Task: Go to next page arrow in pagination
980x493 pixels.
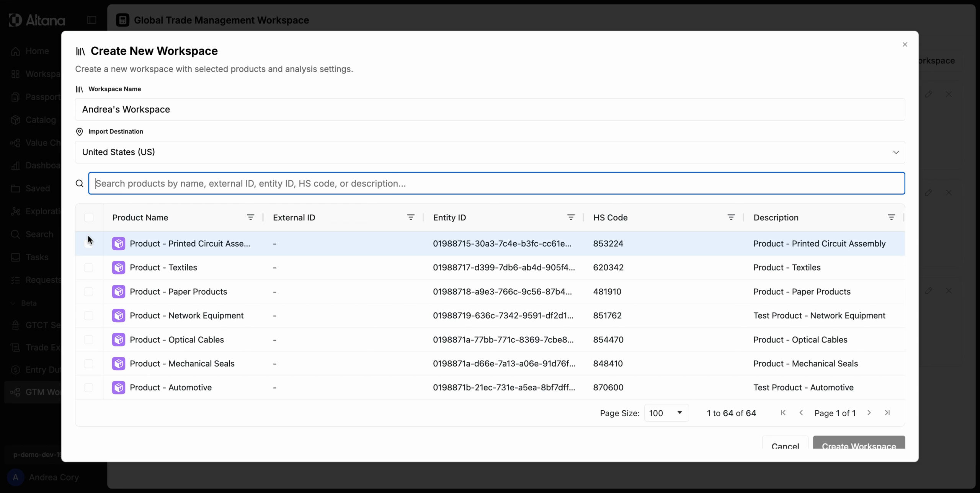Action: tap(869, 413)
